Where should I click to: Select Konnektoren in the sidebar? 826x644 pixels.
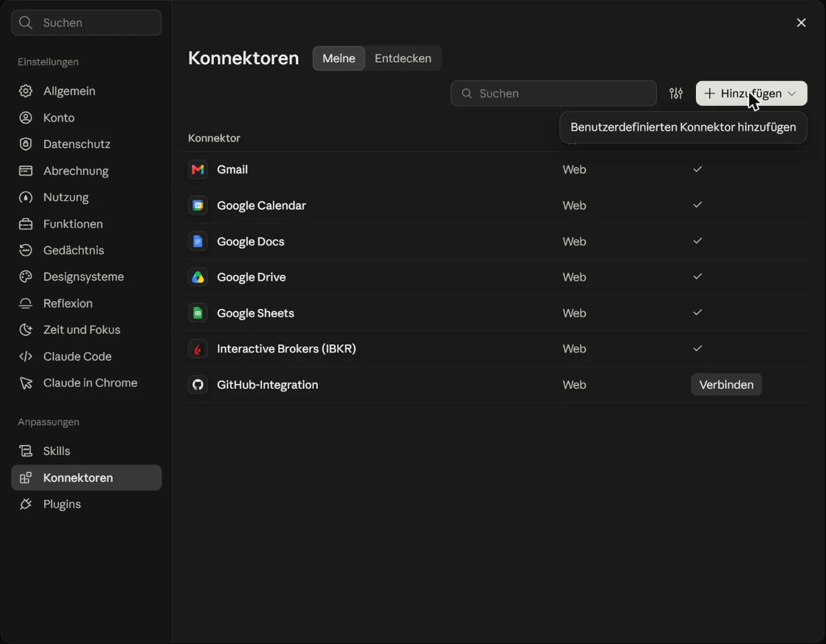[87, 478]
